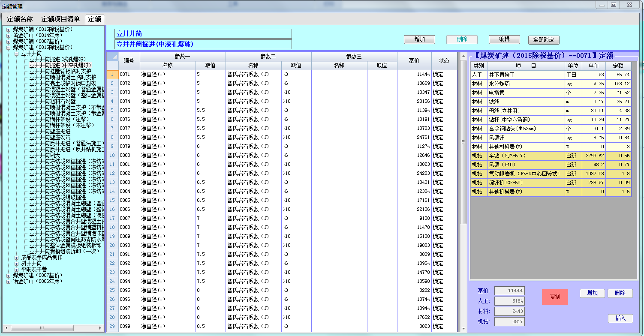Expand the 平硐及平巷 tree node

(x=17, y=269)
